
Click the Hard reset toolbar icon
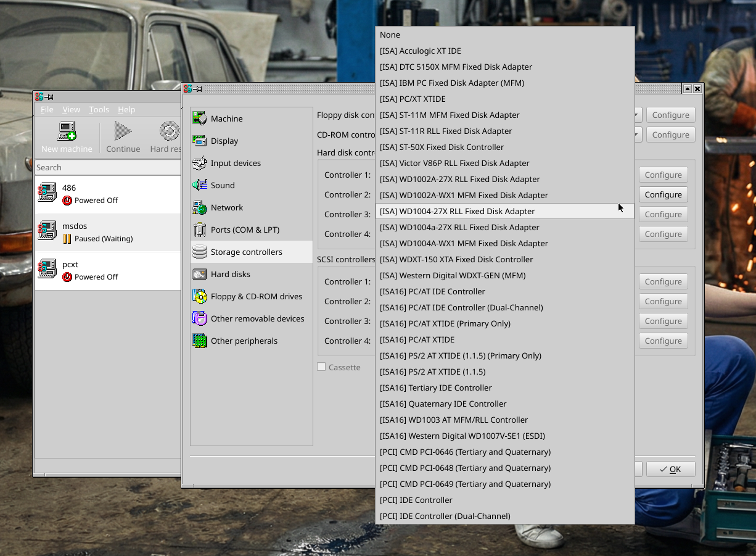(169, 131)
